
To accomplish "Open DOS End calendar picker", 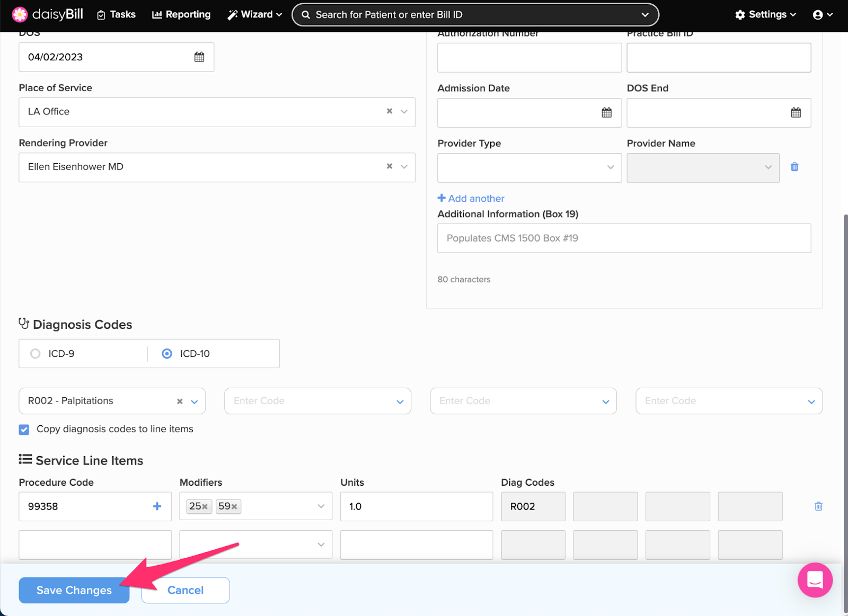I will (796, 112).
